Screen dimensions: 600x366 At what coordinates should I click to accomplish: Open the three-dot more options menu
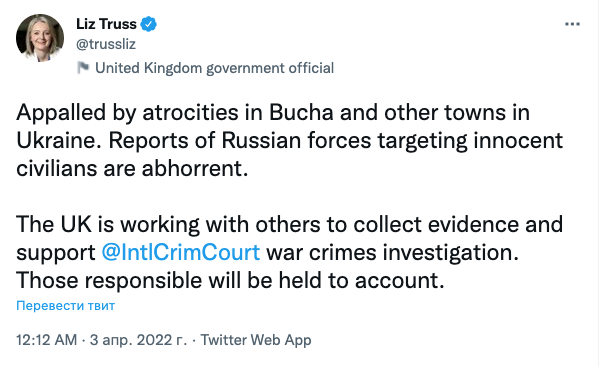(572, 24)
